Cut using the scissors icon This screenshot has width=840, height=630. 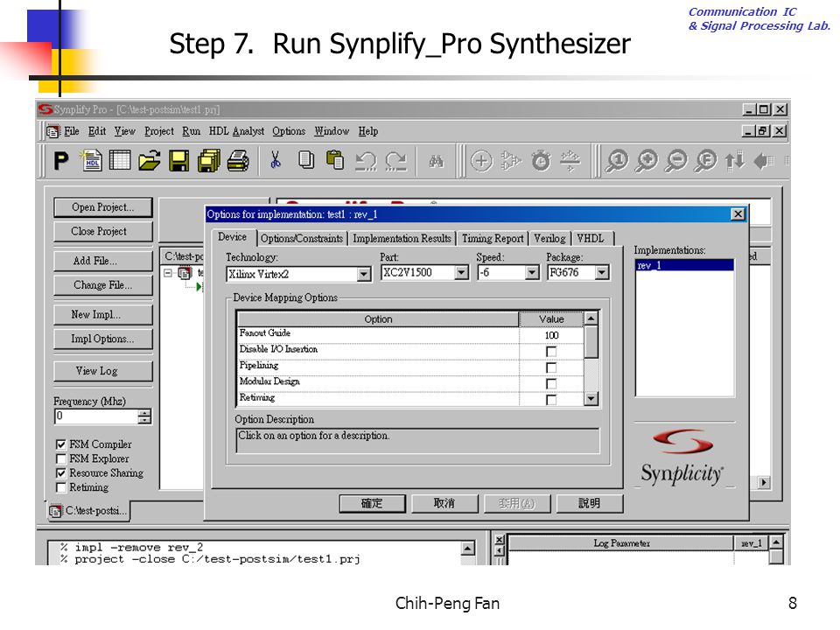coord(276,160)
